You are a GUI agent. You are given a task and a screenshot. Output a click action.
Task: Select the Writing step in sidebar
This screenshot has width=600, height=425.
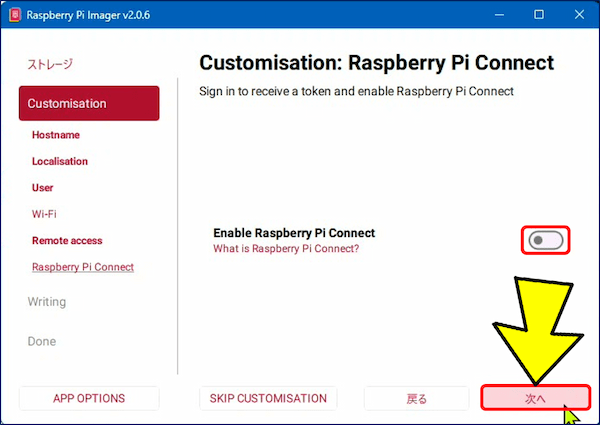click(47, 301)
